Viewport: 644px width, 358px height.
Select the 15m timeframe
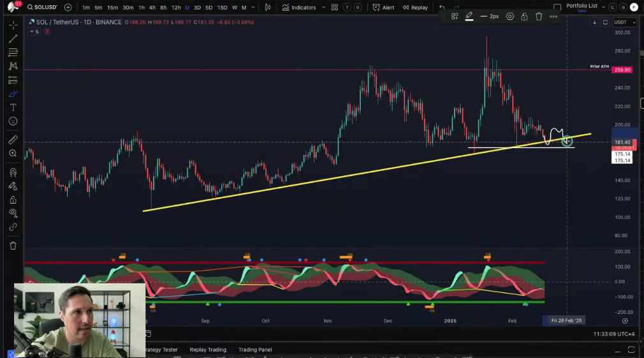[112, 8]
